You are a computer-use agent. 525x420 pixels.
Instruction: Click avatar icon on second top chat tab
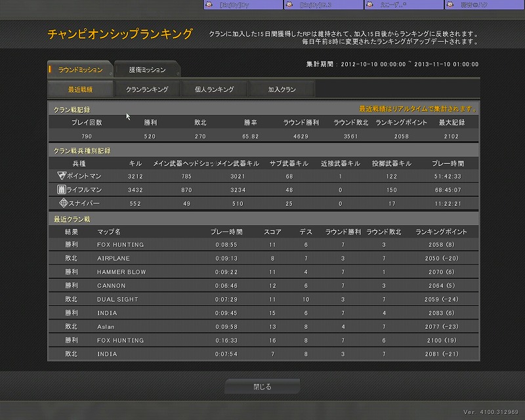289,5
